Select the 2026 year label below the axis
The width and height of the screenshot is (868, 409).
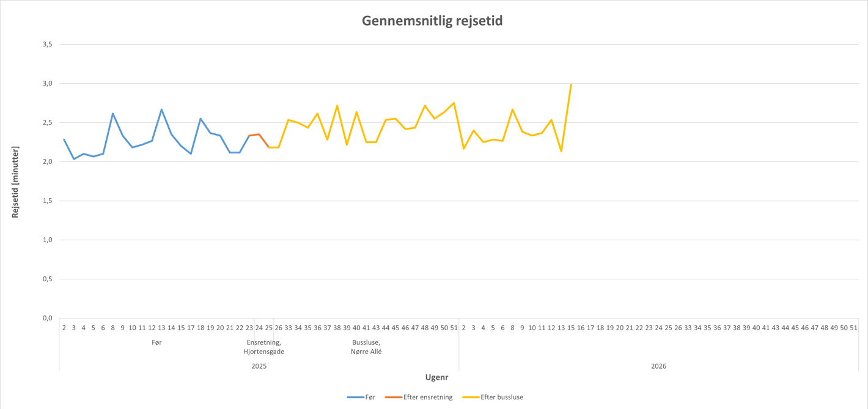point(658,366)
